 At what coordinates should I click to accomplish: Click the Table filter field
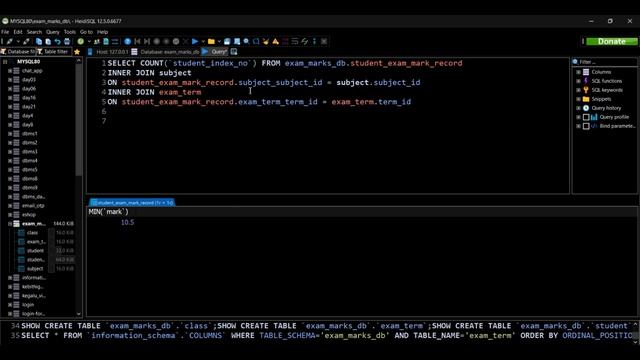(x=54, y=52)
